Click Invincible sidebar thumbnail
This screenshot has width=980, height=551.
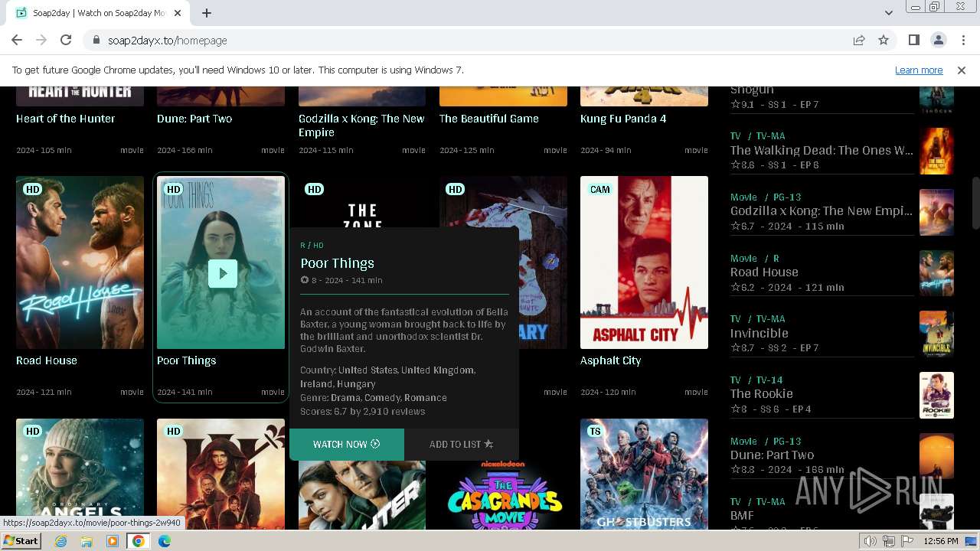[x=936, y=334]
